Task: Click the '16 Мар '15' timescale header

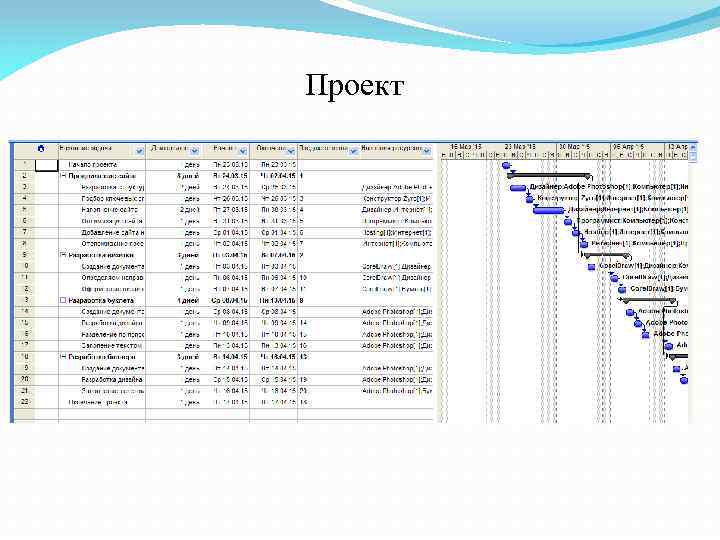Action: (x=466, y=147)
